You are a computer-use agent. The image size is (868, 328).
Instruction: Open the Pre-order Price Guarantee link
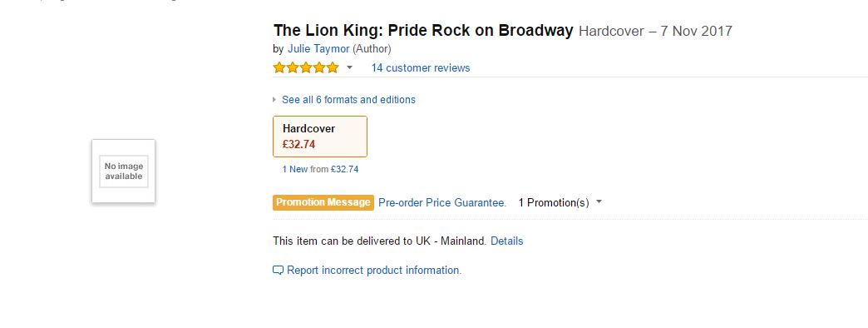coord(442,203)
